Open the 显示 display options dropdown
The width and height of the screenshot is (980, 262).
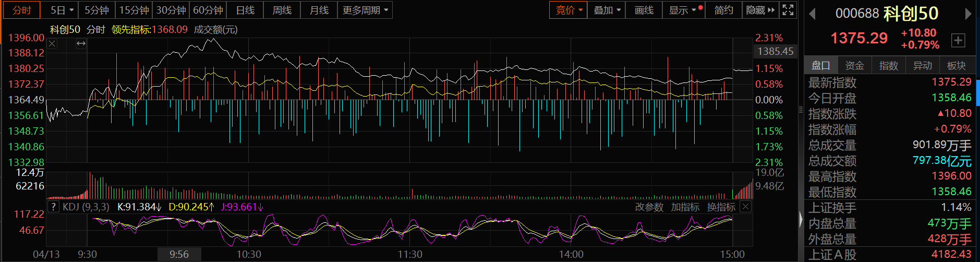click(683, 10)
